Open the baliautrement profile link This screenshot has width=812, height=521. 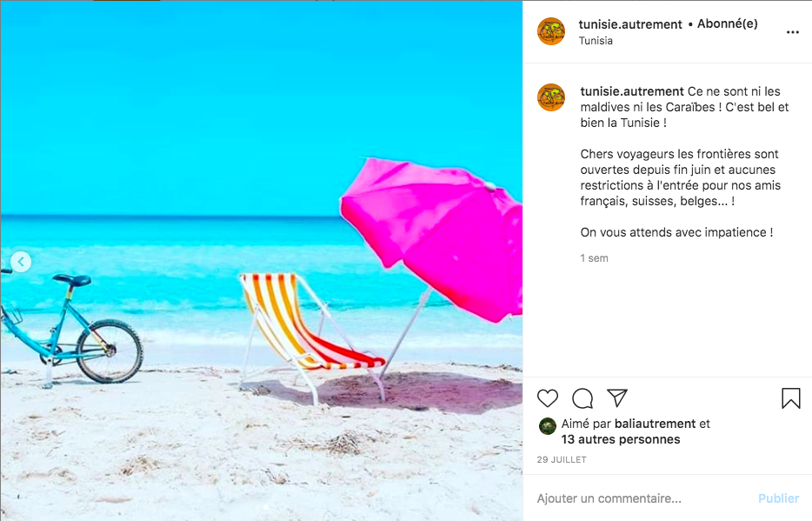tap(656, 424)
